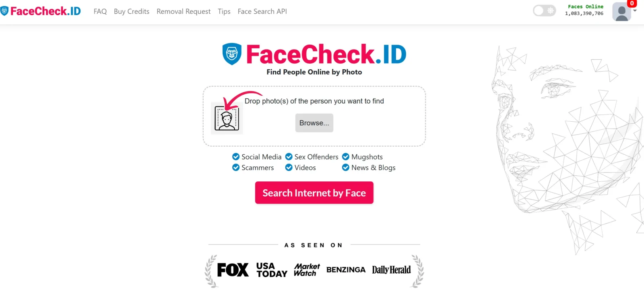Select Removal Request in the navigation

point(183,11)
